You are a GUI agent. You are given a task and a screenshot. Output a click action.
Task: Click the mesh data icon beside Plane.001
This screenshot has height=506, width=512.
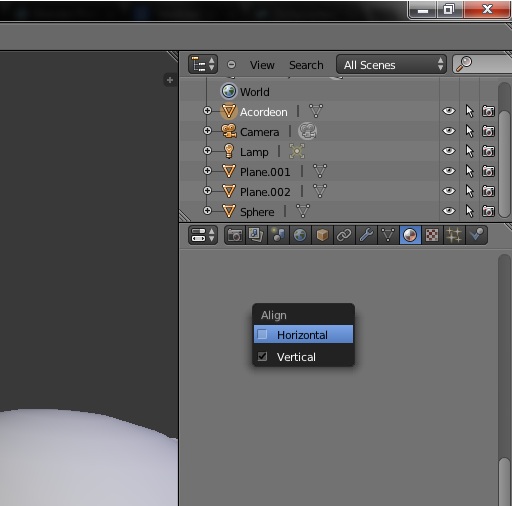(x=320, y=171)
